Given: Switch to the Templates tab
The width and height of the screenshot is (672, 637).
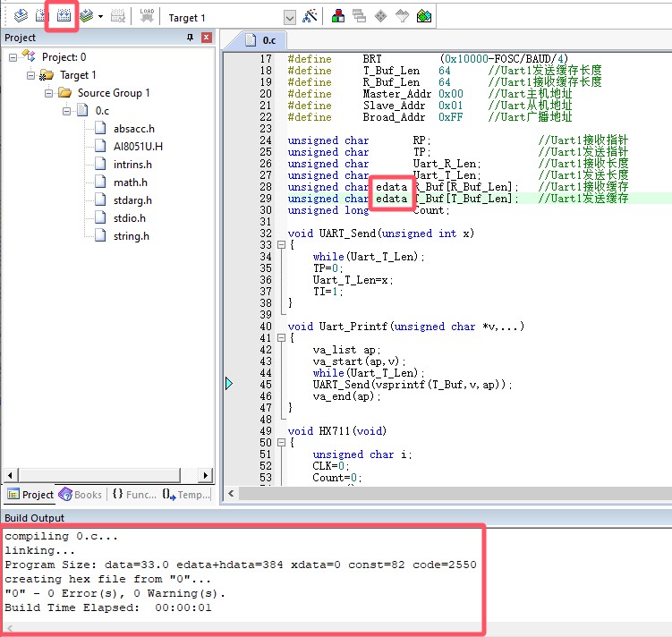Looking at the screenshot, I should coord(186,495).
